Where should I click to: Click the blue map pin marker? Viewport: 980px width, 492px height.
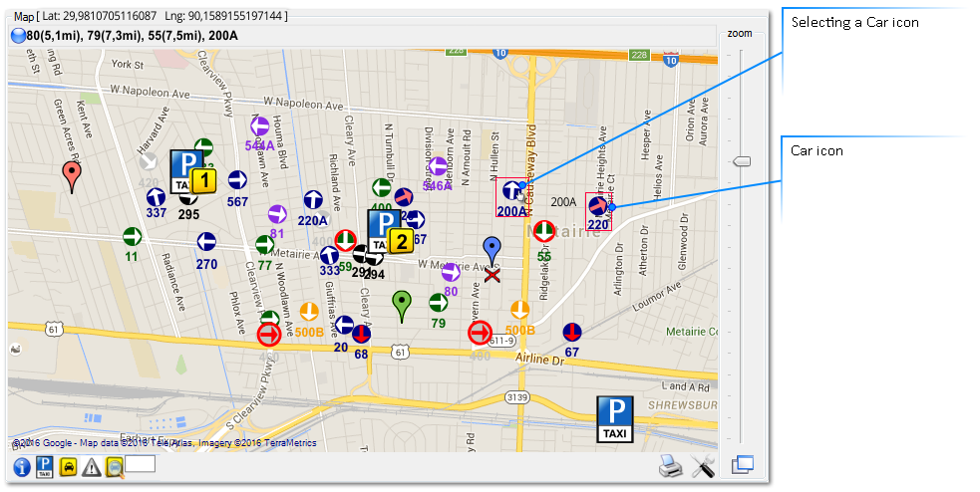click(492, 252)
